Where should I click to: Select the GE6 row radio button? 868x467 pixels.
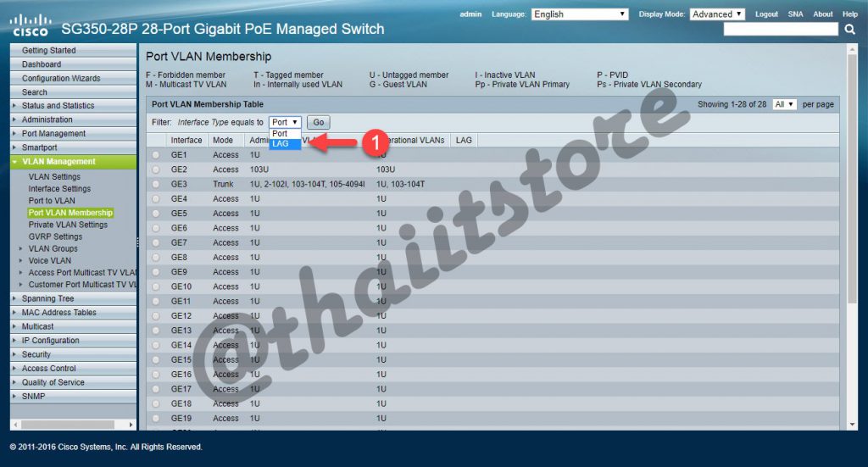[156, 228]
